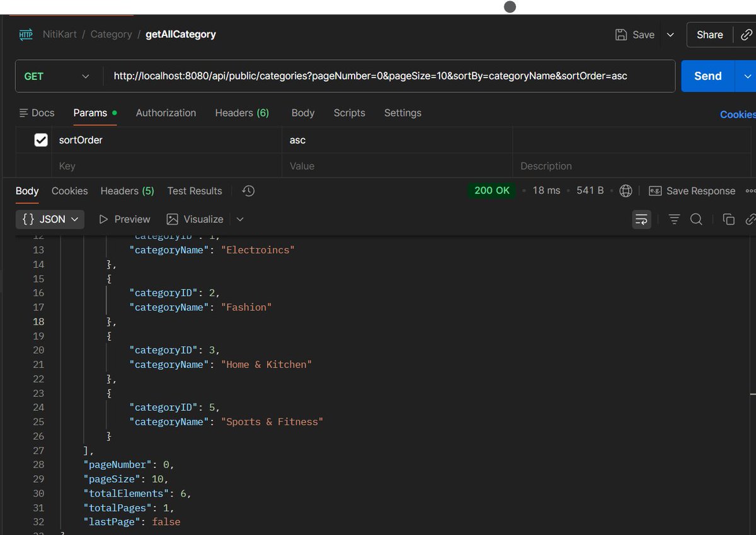Screen dimensions: 756x535
Task: Click the copy link icon beside Share
Action: [747, 35]
